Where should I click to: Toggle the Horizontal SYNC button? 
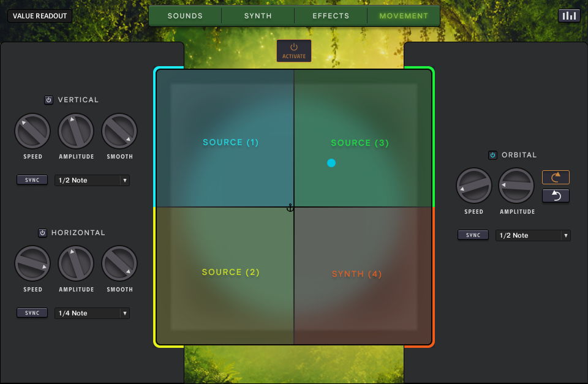(x=32, y=313)
